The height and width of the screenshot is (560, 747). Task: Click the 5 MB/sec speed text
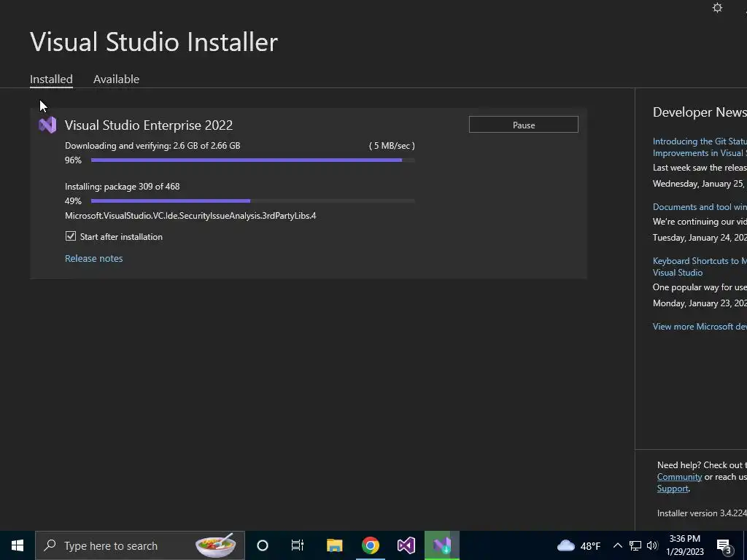392,146
